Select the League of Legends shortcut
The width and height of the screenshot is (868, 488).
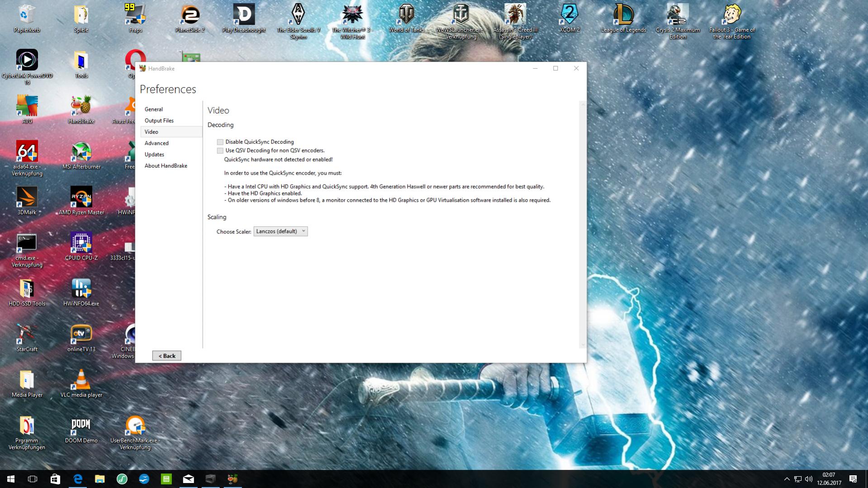tap(623, 19)
